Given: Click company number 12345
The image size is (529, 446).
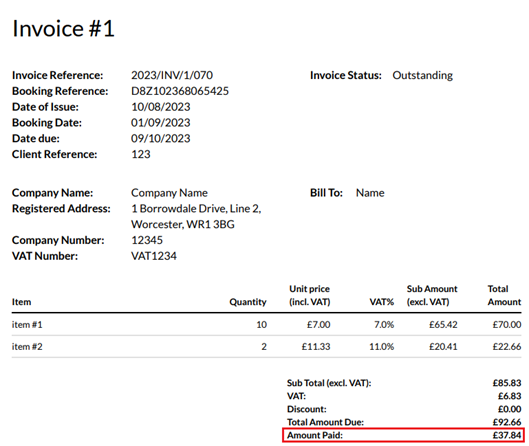Looking at the screenshot, I should tap(147, 240).
